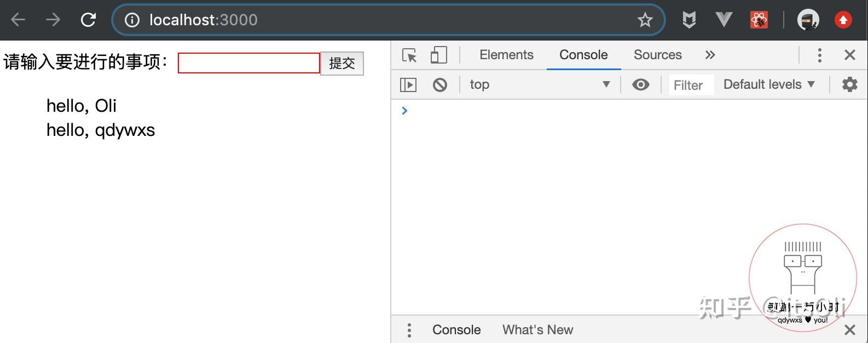Open console settings gear
This screenshot has height=343, width=868.
click(x=849, y=84)
